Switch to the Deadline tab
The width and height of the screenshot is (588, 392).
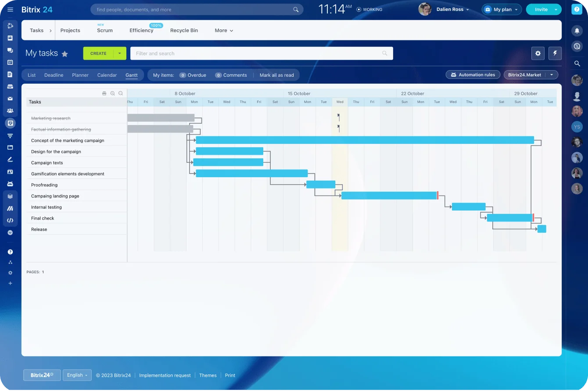tap(54, 75)
